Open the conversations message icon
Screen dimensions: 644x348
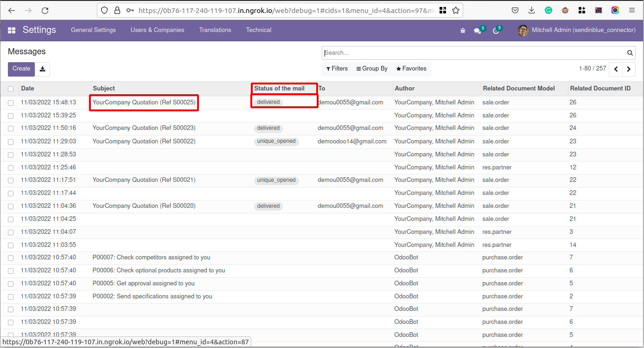tap(478, 31)
